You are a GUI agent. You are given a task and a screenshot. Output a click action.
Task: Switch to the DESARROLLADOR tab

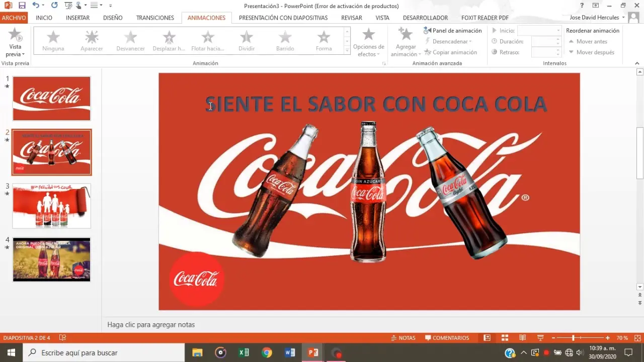point(425,18)
